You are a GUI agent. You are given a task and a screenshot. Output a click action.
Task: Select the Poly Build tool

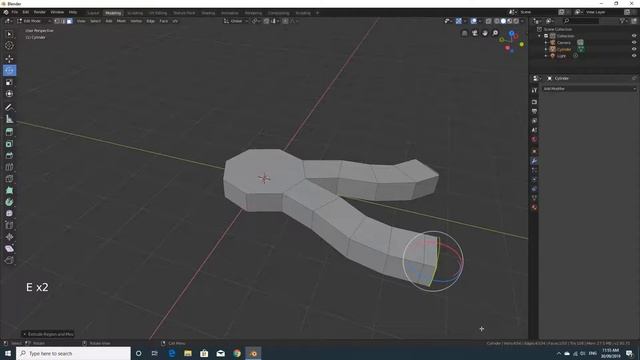pos(9,190)
